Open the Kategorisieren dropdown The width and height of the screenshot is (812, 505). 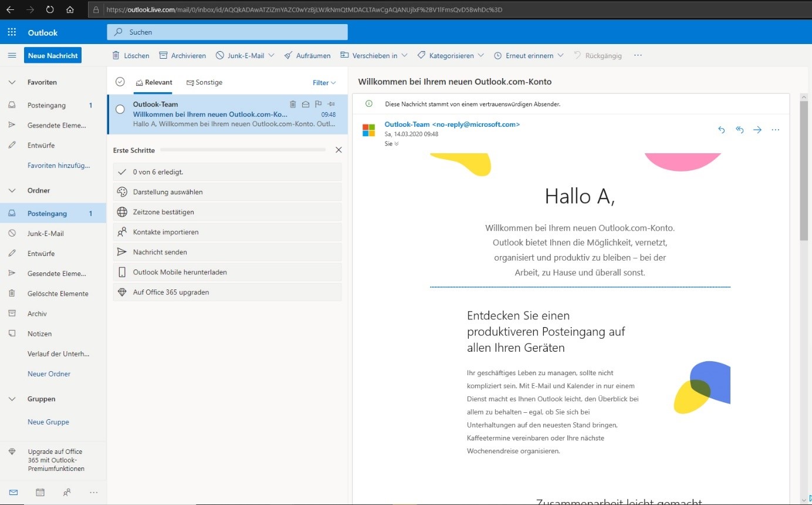click(x=451, y=56)
